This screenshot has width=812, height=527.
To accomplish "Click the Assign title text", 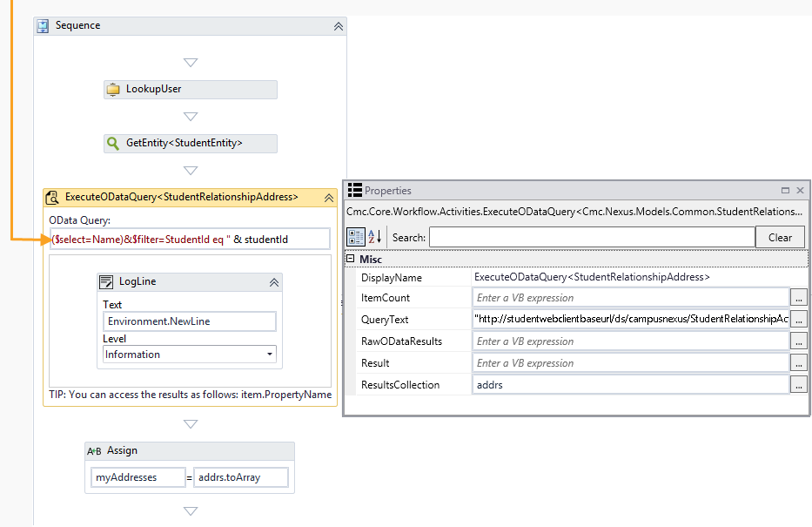I will (x=122, y=450).
